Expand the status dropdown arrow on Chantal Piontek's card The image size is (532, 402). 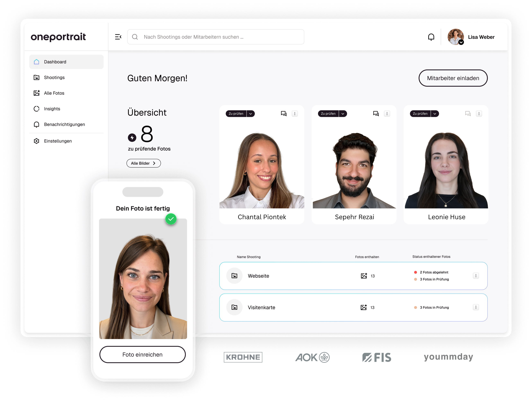click(251, 114)
